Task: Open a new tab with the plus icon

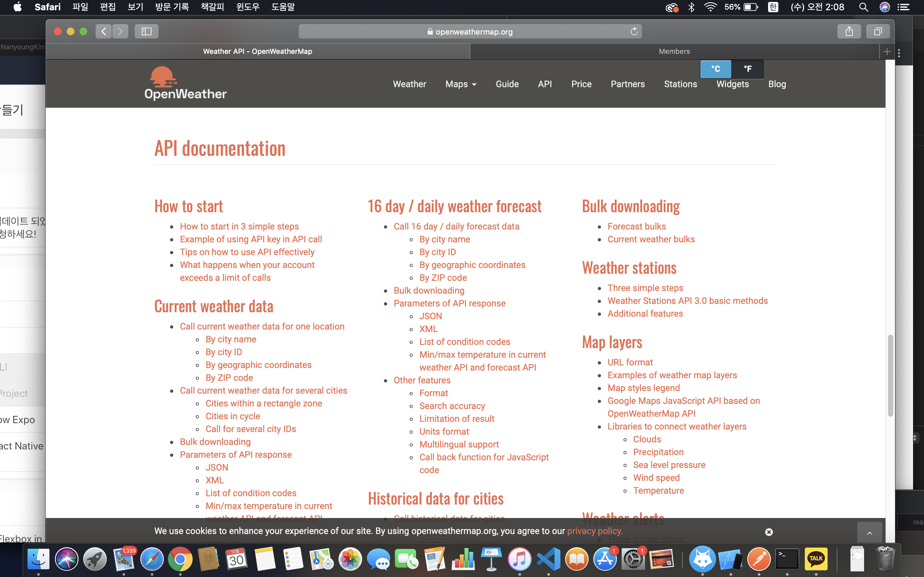Action: (x=887, y=52)
